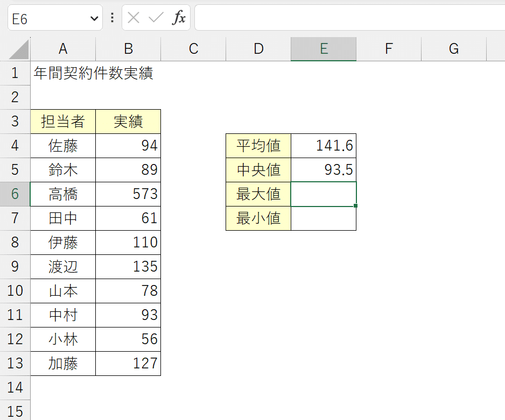Open the Name Box dropdown arrow
This screenshot has height=420, width=505.
pyautogui.click(x=94, y=18)
